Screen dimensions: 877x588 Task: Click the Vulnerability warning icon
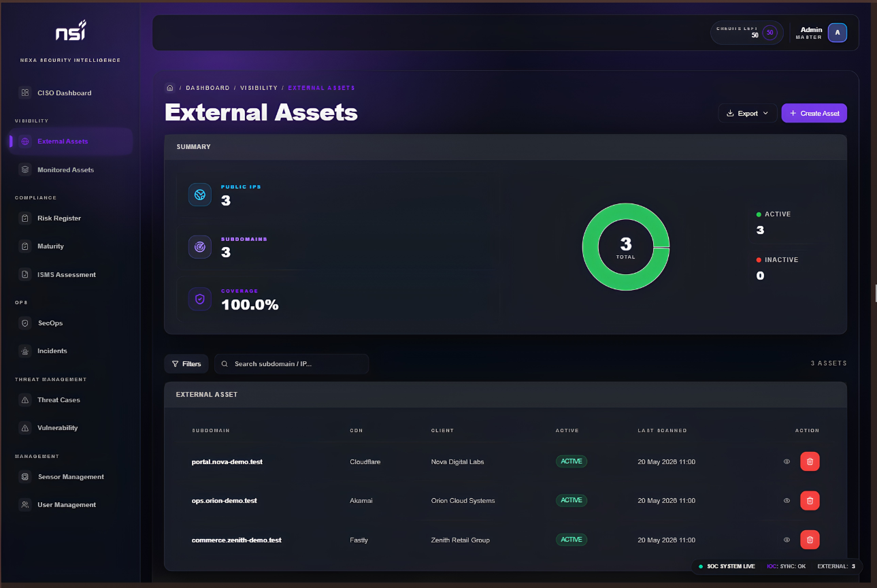click(25, 428)
